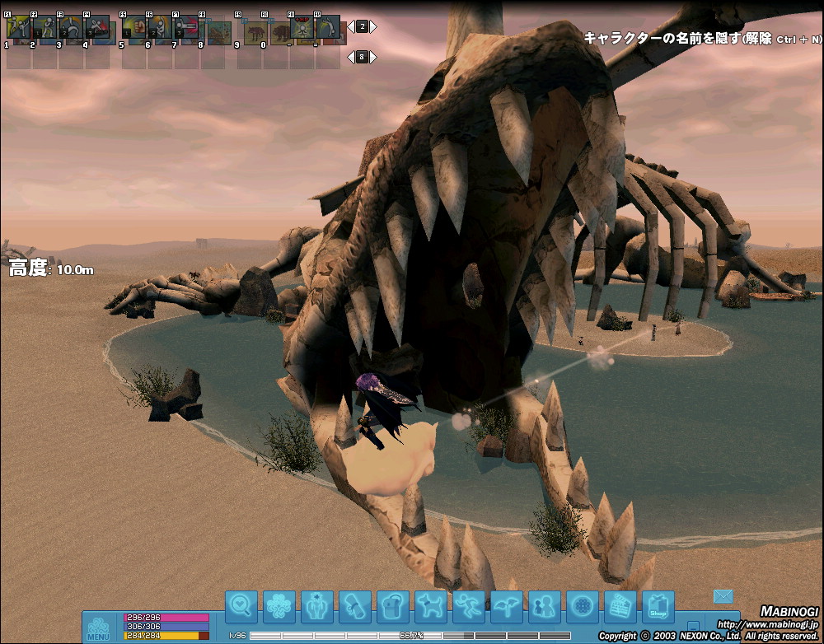
Task: Open the inventory bag icon
Action: [393, 607]
